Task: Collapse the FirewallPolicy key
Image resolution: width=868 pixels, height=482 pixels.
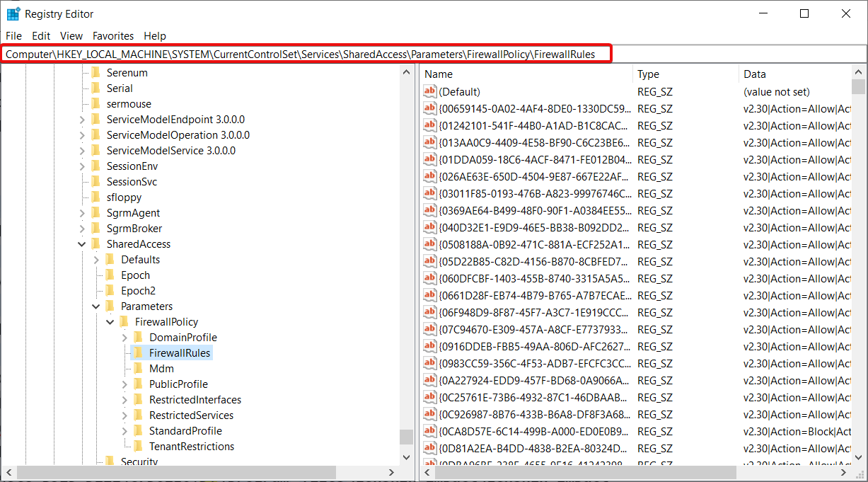Action: click(110, 322)
